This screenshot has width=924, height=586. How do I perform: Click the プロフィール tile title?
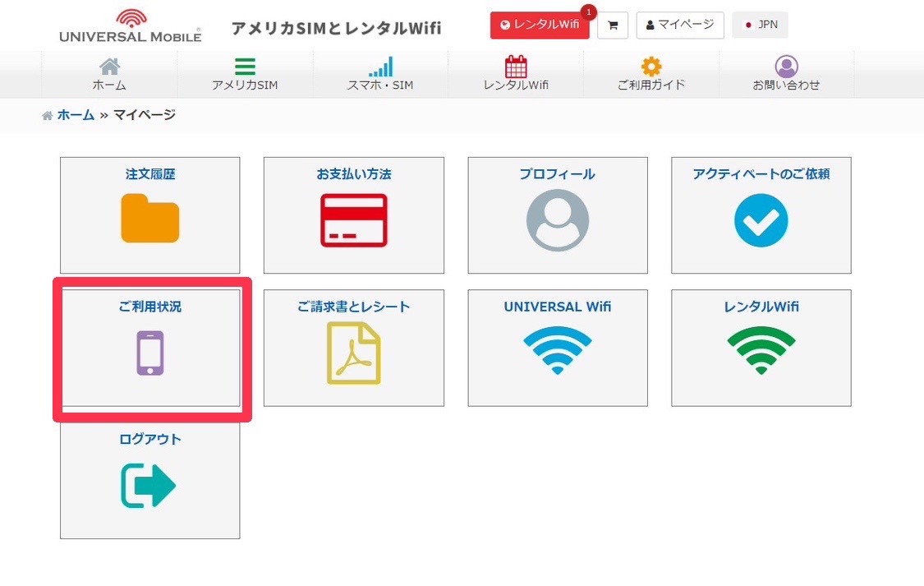pyautogui.click(x=558, y=174)
